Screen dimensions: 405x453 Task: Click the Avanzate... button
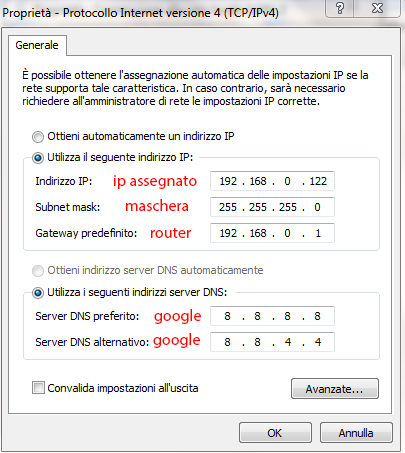(335, 389)
